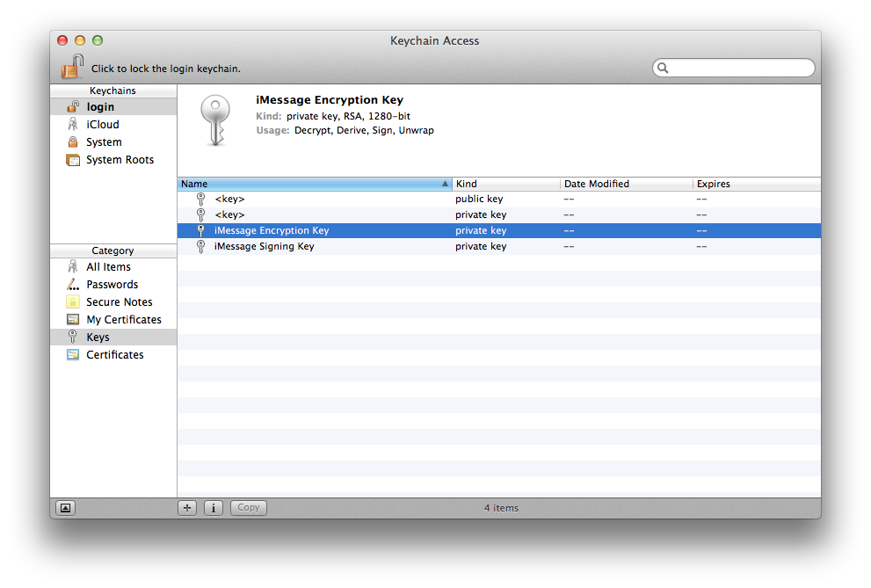Click the large key preview image
The width and height of the screenshot is (871, 588).
[215, 120]
